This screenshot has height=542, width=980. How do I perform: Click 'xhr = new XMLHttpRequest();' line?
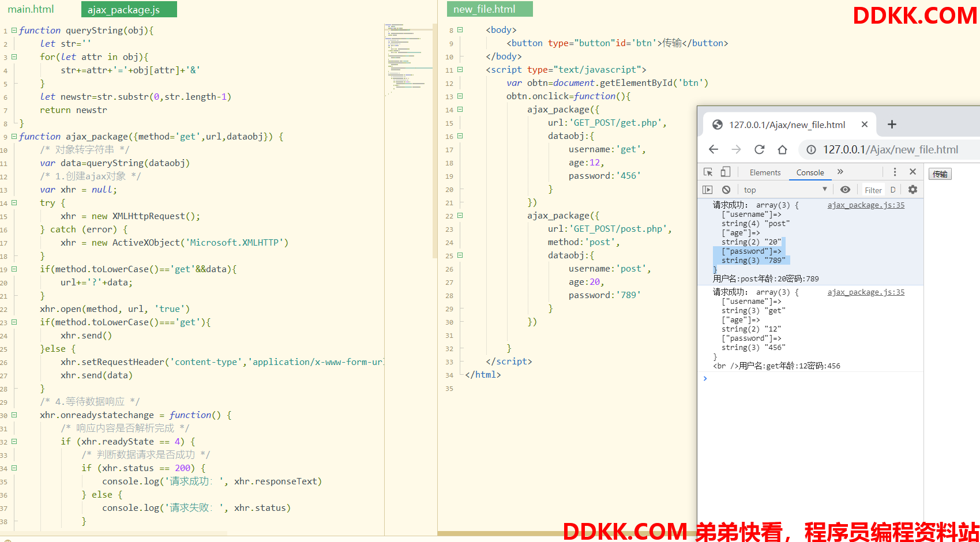click(x=130, y=216)
